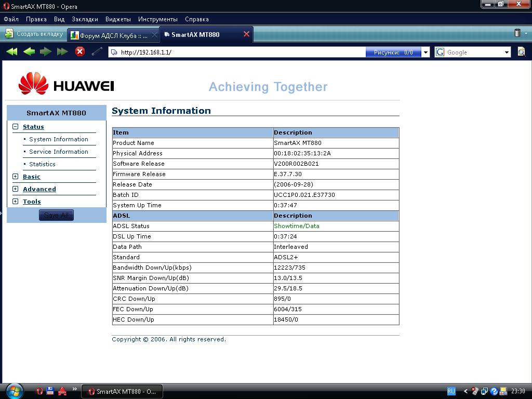Open the Инструменты menu
This screenshot has height=399, width=532.
pos(158,19)
